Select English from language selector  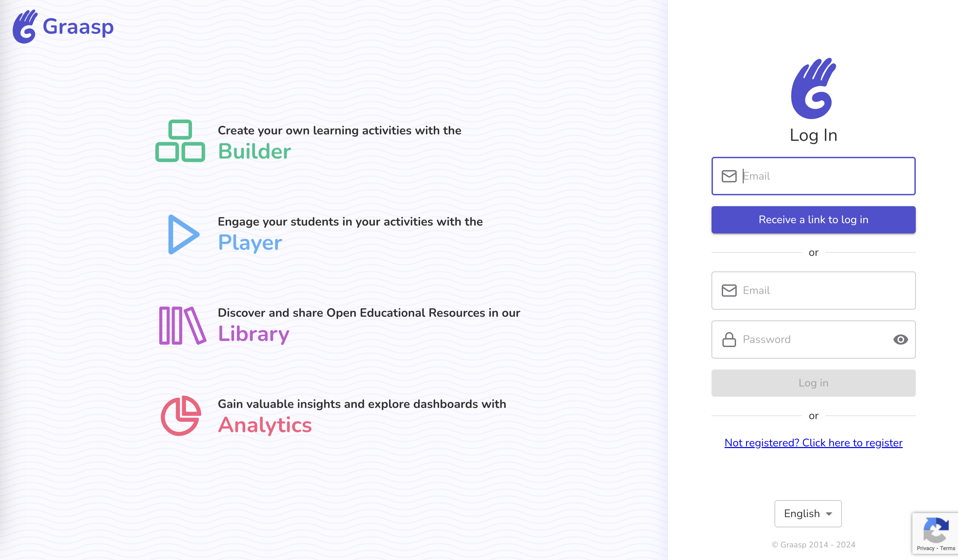coord(807,513)
